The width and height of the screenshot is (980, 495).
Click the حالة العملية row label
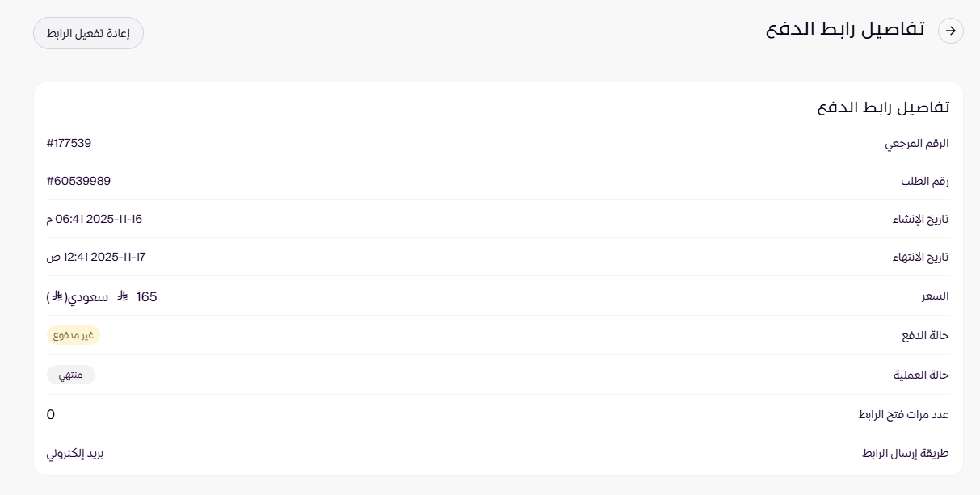click(921, 375)
